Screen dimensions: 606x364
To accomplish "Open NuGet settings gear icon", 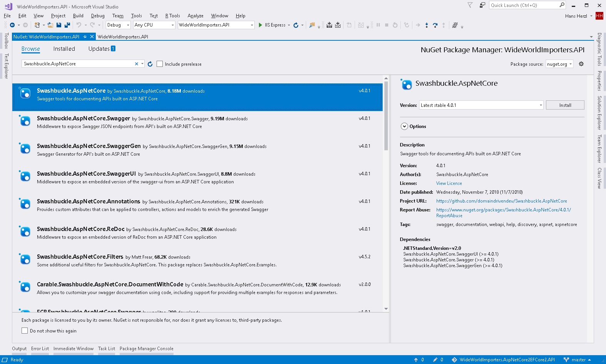I will tap(581, 64).
